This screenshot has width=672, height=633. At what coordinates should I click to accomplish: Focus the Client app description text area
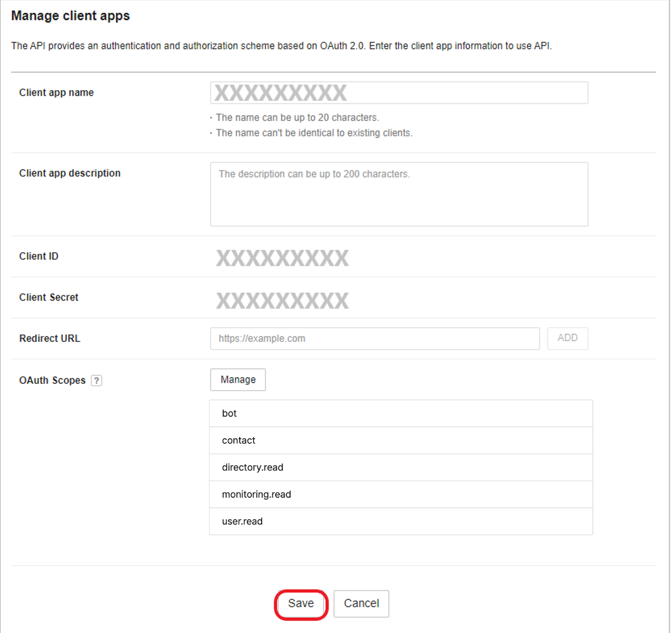point(399,194)
